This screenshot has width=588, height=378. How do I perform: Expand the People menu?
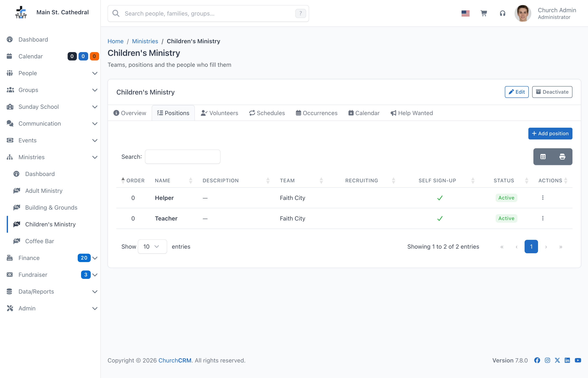tap(50, 73)
